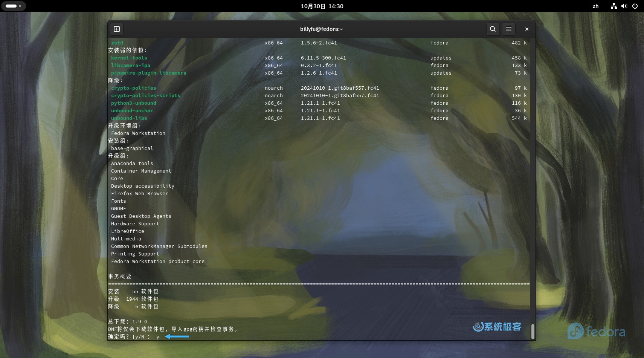
Task: Click the Hardware Support line
Action: point(135,223)
